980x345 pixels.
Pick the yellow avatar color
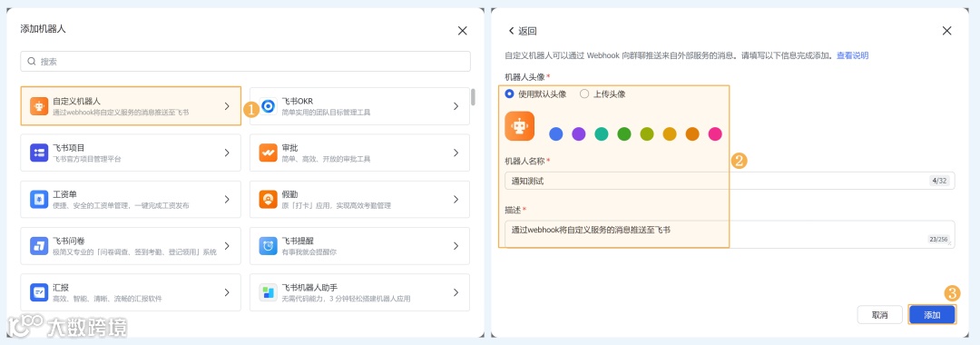coord(670,133)
